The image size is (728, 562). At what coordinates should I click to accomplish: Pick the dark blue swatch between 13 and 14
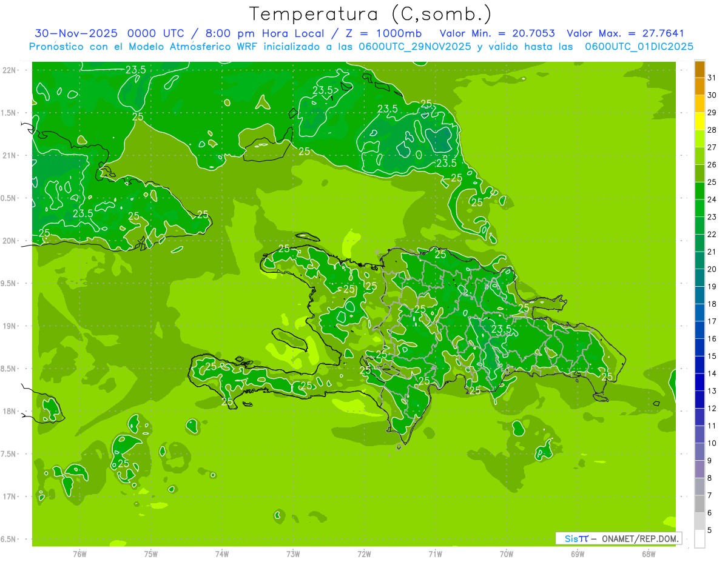(699, 383)
